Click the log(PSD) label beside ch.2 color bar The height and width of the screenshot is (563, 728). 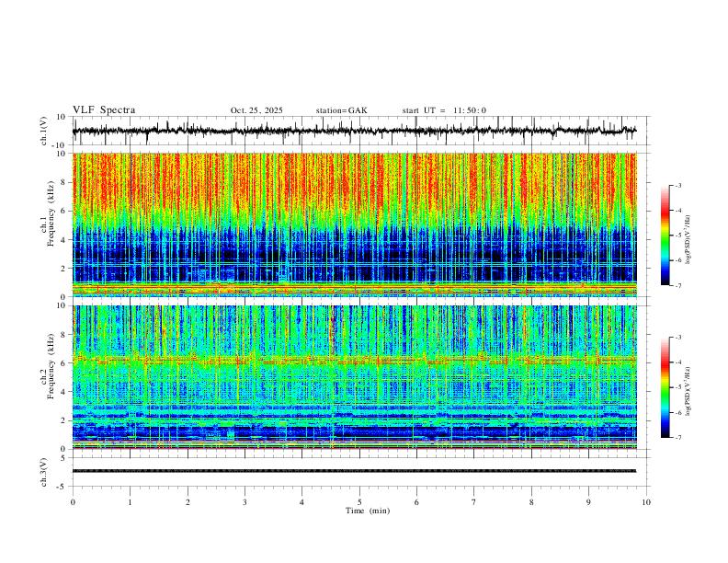coord(688,392)
